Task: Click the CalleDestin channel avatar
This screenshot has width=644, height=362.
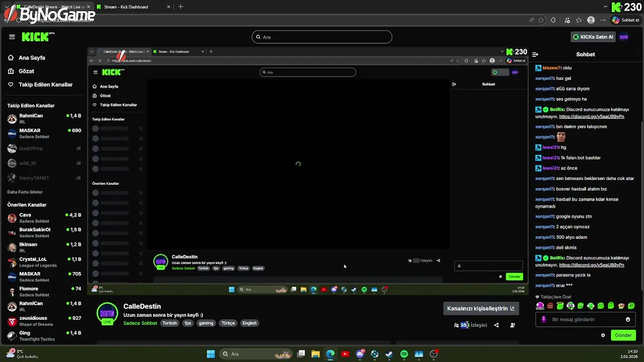Action: tap(107, 314)
